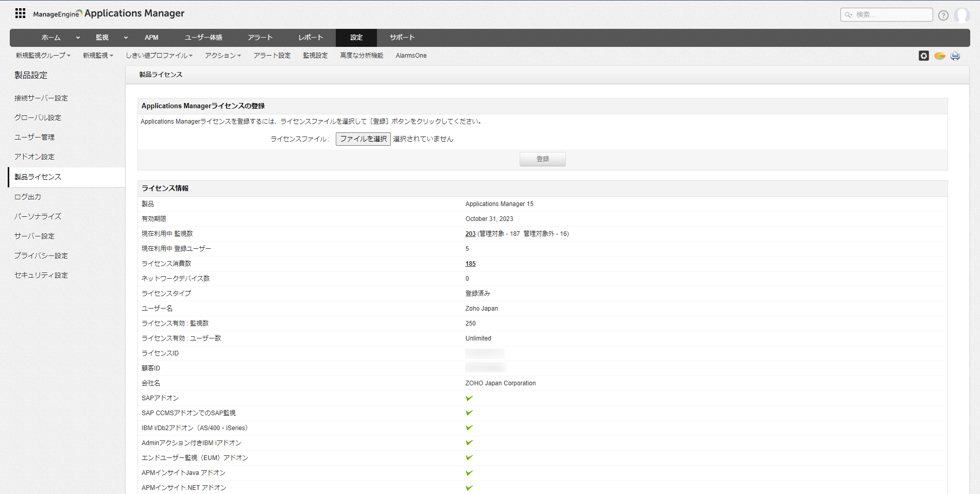Click the Zoho Japan user name value

482,309
